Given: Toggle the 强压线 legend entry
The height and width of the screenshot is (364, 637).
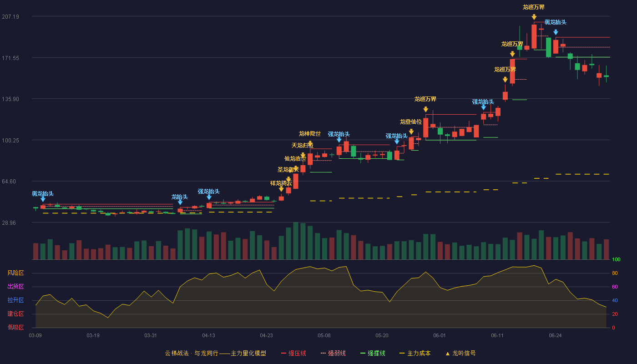Looking at the screenshot, I should (293, 353).
